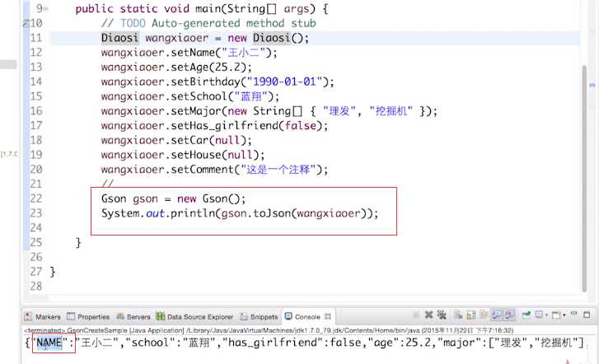Click the public static void main declaration
This screenshot has height=364, width=599.
tap(202, 9)
